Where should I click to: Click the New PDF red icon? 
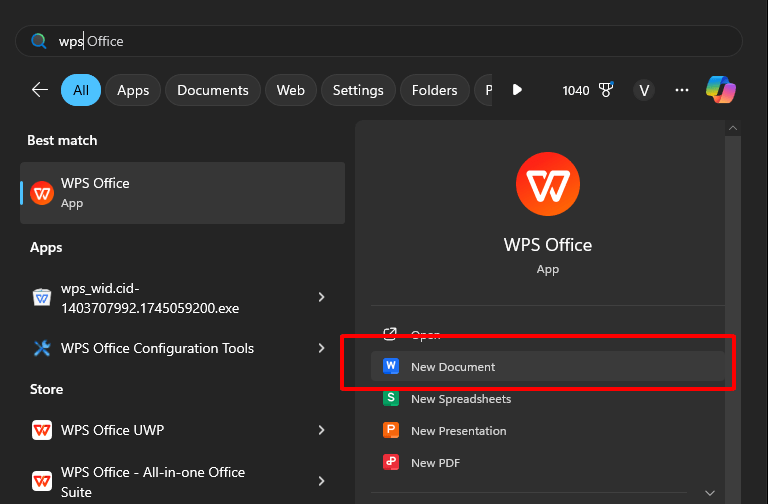[x=391, y=463]
